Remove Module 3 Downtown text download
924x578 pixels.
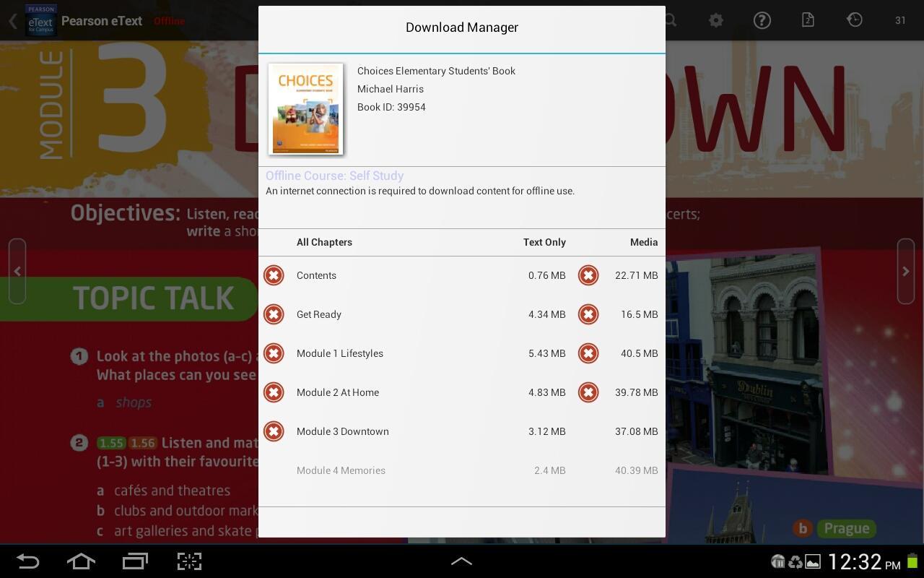[274, 431]
